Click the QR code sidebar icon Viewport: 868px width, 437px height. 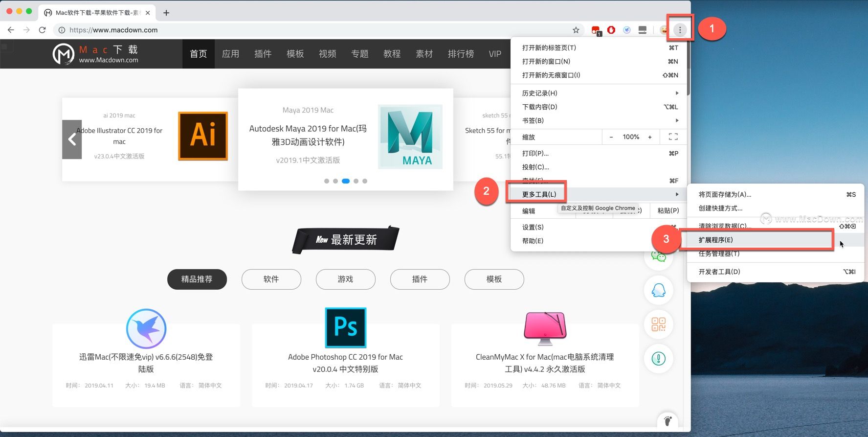coord(659,324)
